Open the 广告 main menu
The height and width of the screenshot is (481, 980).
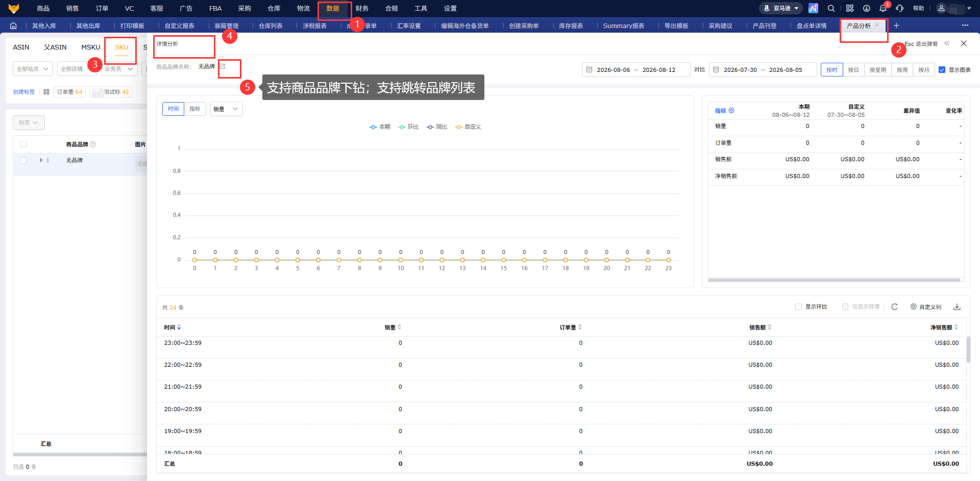pyautogui.click(x=186, y=8)
